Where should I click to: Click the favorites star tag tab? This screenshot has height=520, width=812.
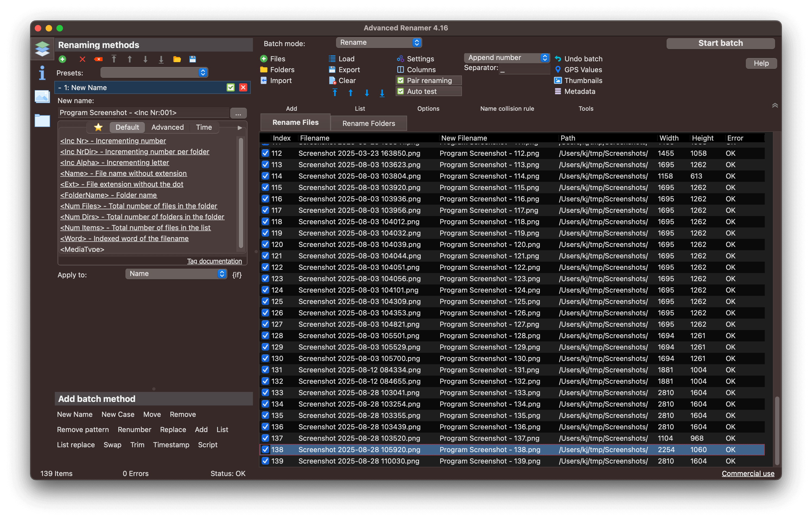[98, 127]
